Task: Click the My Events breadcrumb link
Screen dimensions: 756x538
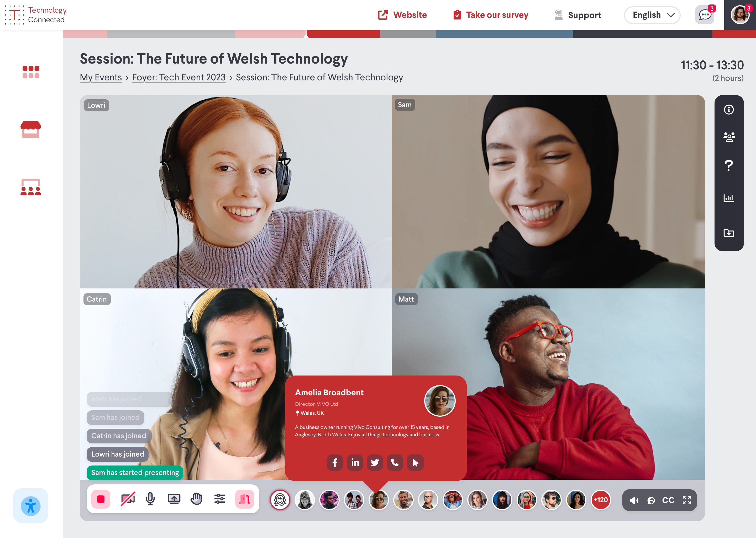Action: 101,77
